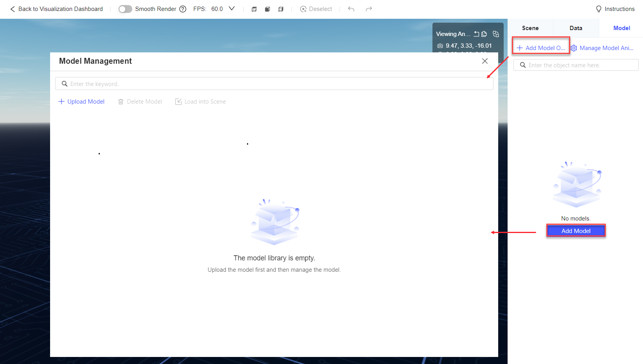
Task: Click Load into Scene button
Action: (200, 102)
